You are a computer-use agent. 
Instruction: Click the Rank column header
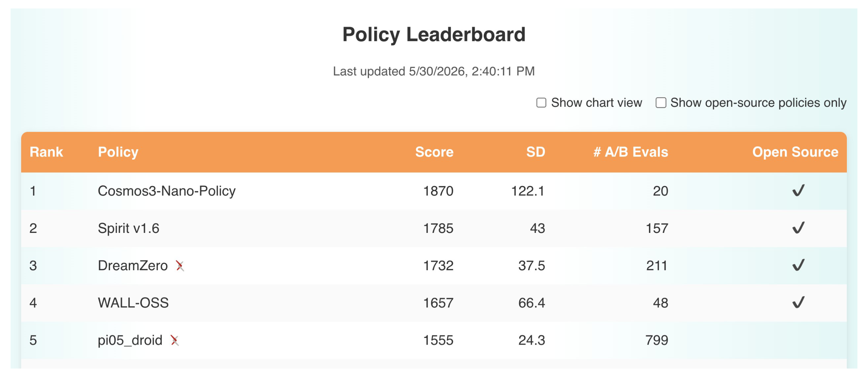coord(46,152)
